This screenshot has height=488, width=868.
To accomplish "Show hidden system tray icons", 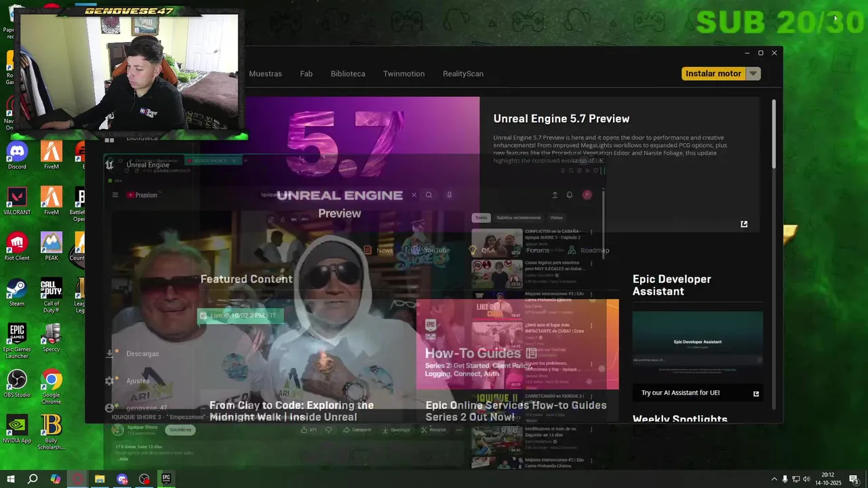I will point(774,479).
